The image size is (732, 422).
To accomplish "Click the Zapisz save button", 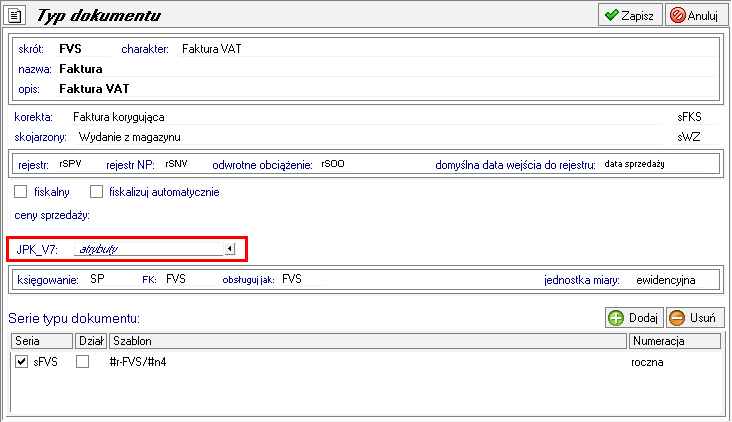I will pos(629,15).
